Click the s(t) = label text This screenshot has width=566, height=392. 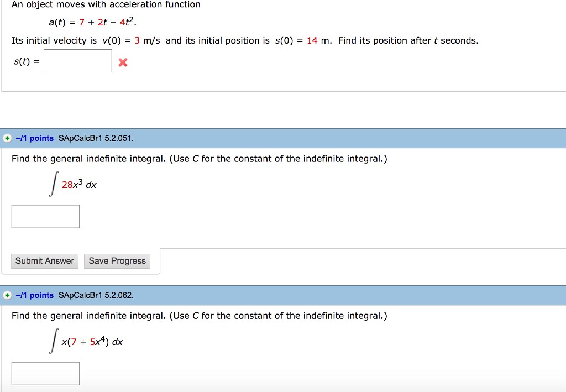click(x=27, y=61)
